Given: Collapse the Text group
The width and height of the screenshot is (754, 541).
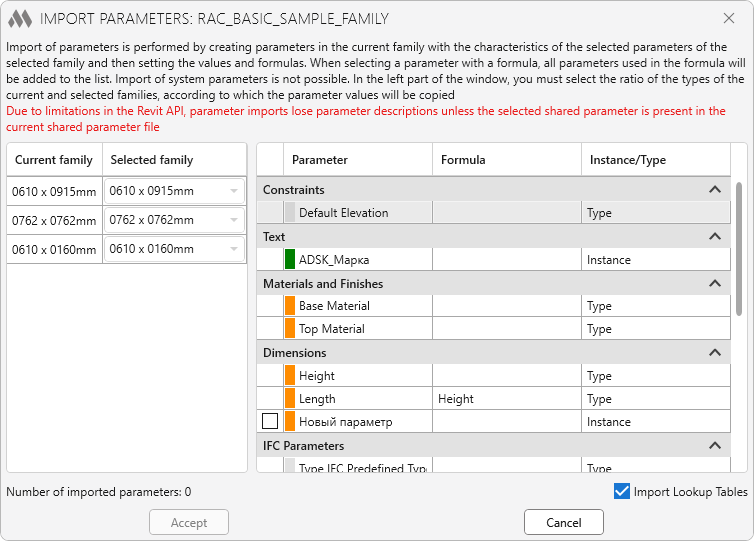Looking at the screenshot, I should pos(715,236).
